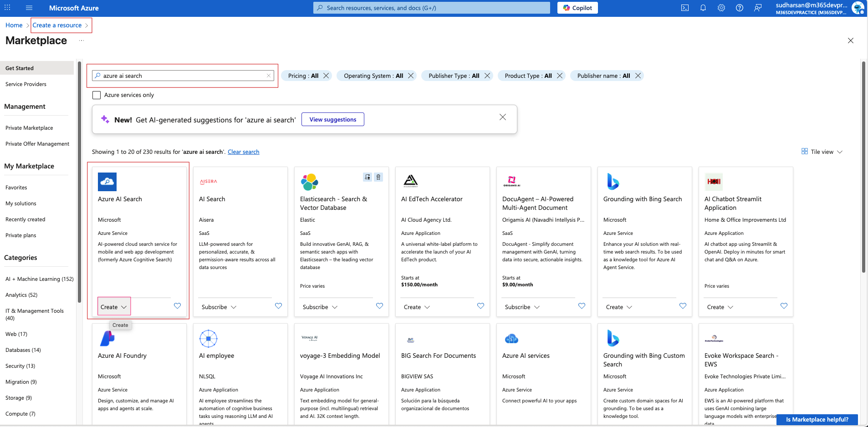Select Private Marketplace in the sidebar

click(x=29, y=127)
